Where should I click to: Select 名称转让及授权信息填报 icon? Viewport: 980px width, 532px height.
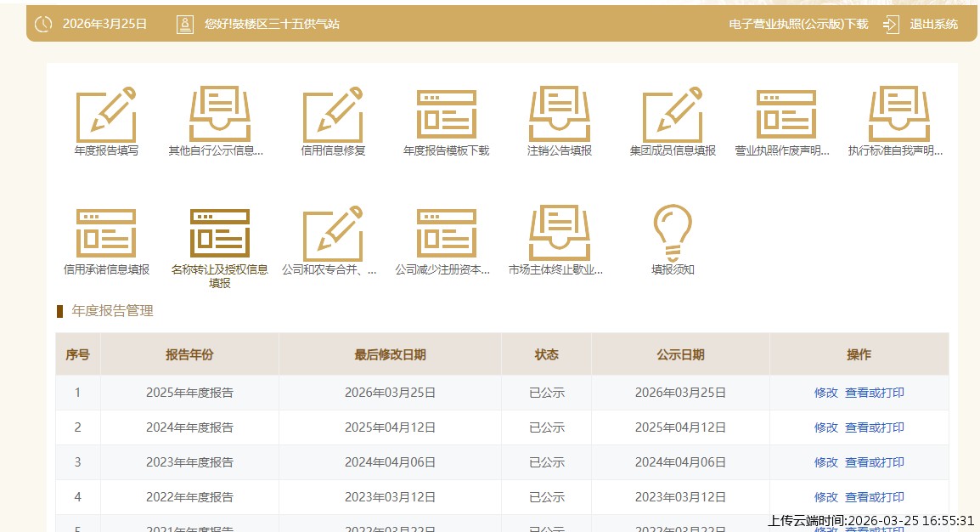point(219,234)
